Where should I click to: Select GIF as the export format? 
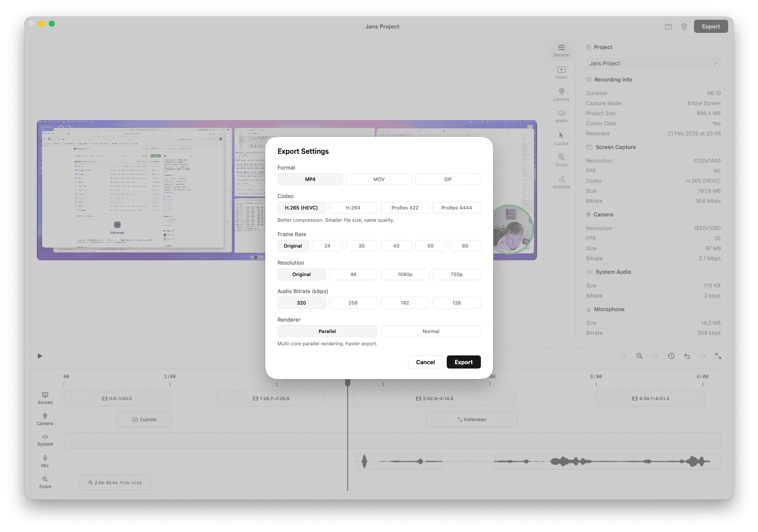click(x=448, y=179)
